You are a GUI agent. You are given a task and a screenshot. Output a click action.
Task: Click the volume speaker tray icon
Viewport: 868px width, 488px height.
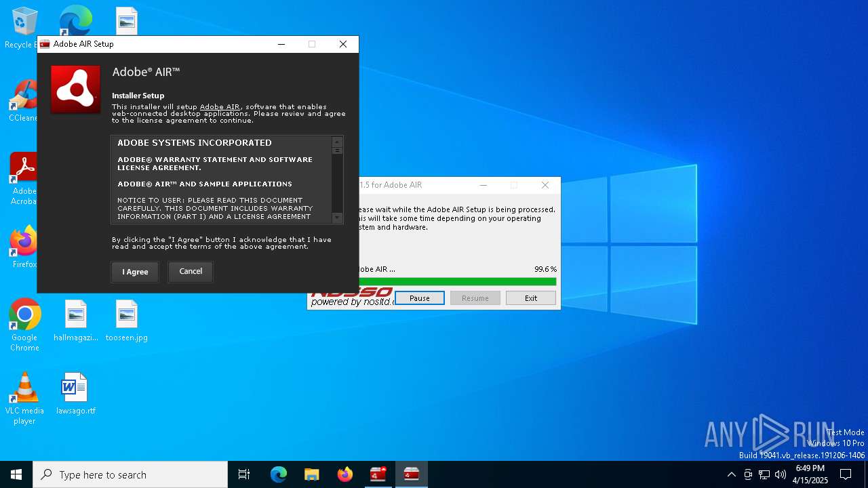pos(781,474)
